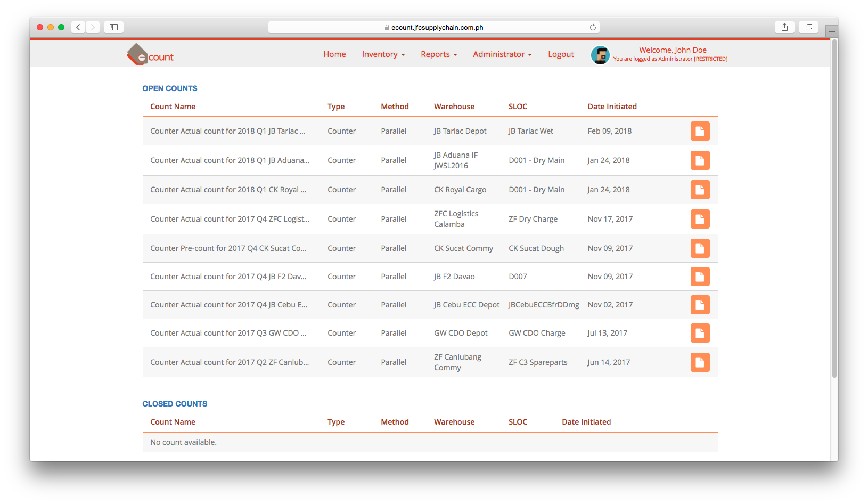The image size is (868, 504).
Task: Toggle the browser sidebar panel
Action: 113,27
